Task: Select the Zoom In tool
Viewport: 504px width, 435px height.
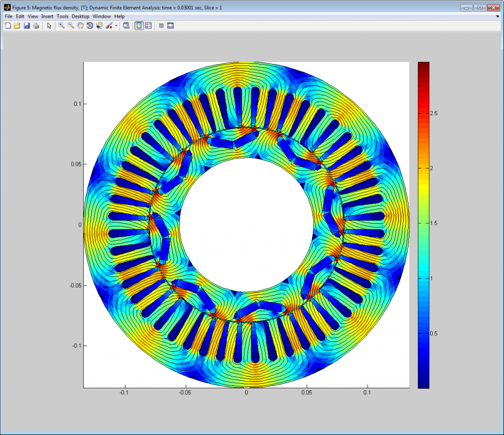Action: (x=61, y=26)
